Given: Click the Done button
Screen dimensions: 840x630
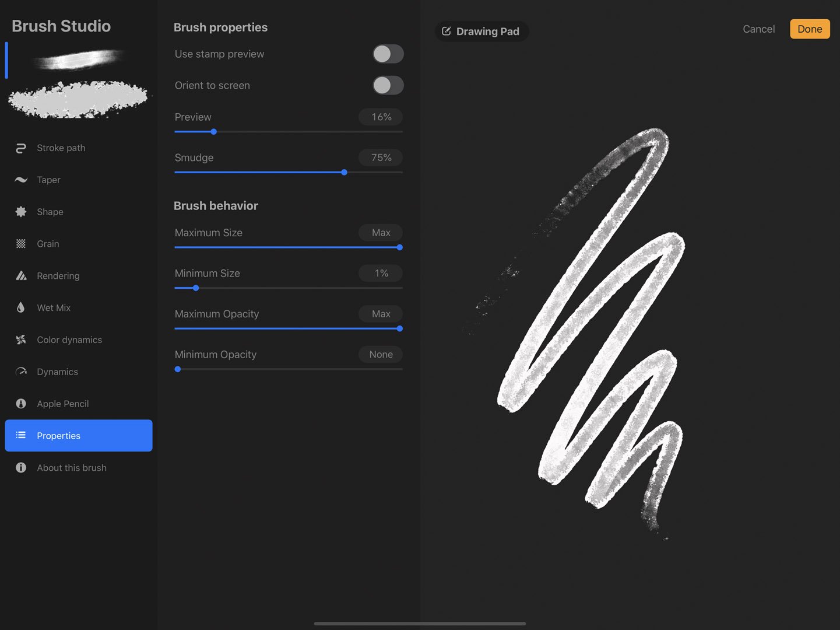Looking at the screenshot, I should tap(810, 29).
